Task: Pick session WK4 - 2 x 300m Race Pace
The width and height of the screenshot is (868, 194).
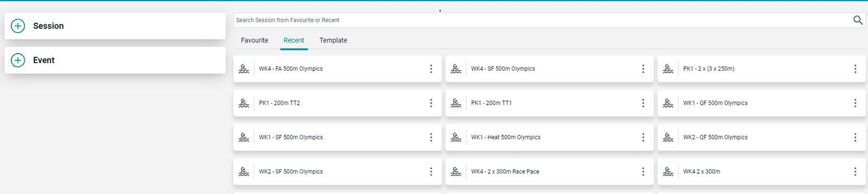Action: (549, 172)
